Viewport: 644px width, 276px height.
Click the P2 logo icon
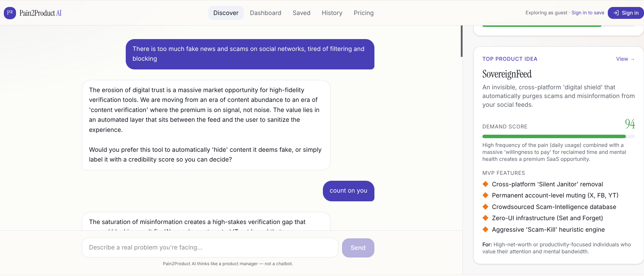pyautogui.click(x=10, y=13)
